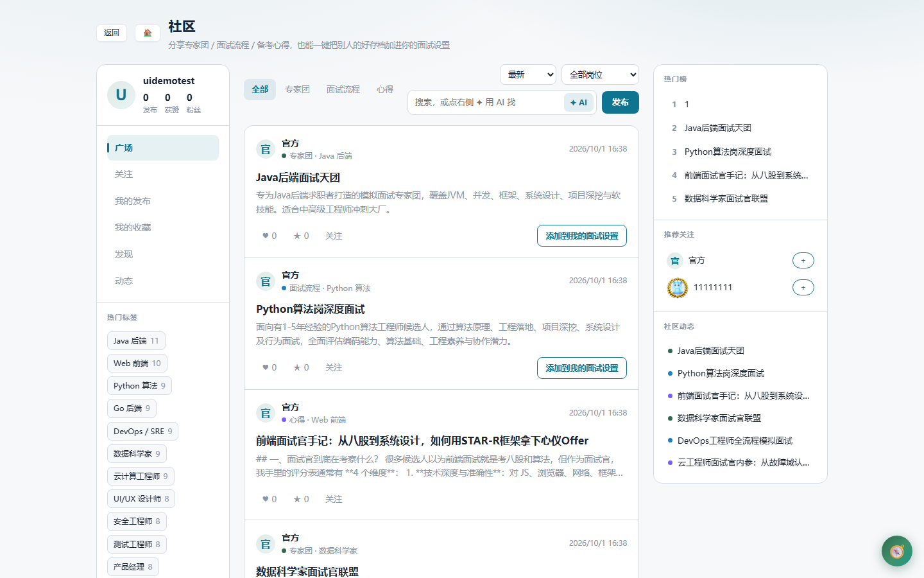Open the 11111111 user avatar

point(677,288)
